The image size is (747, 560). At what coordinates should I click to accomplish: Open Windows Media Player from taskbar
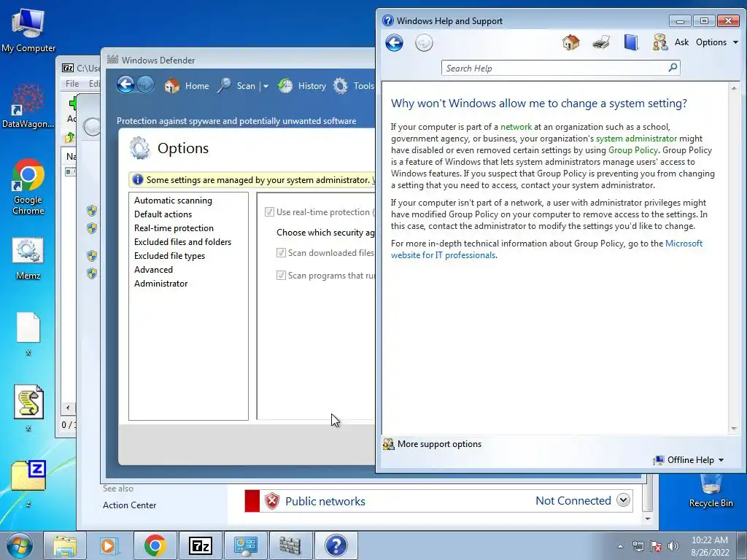click(109, 545)
